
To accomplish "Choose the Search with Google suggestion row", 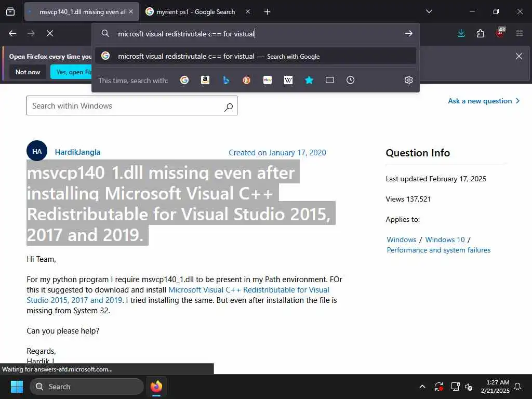I will (x=255, y=56).
